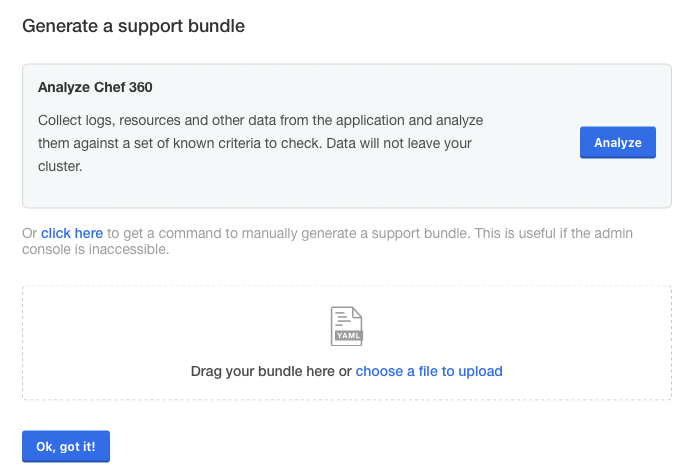
Task: Click the "Drag your bundle here or" text
Action: (271, 371)
